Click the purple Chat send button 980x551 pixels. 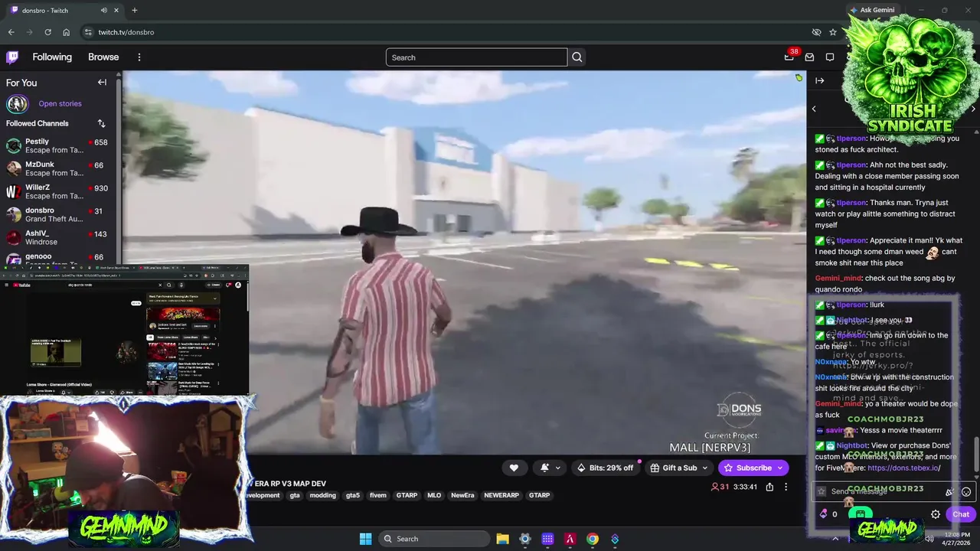coord(961,514)
